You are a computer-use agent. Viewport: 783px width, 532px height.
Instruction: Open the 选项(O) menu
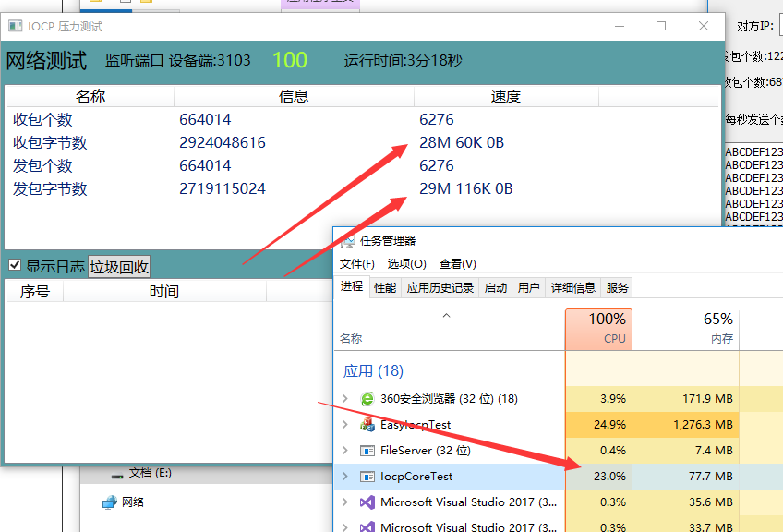406,264
